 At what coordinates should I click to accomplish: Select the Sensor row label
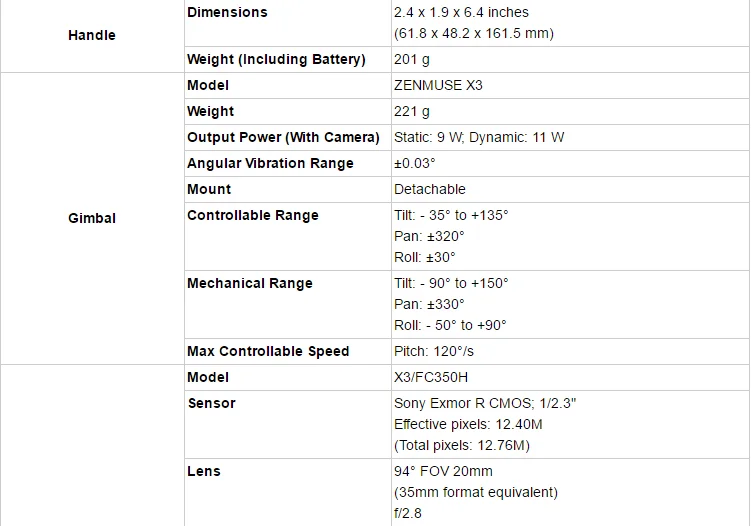[211, 404]
